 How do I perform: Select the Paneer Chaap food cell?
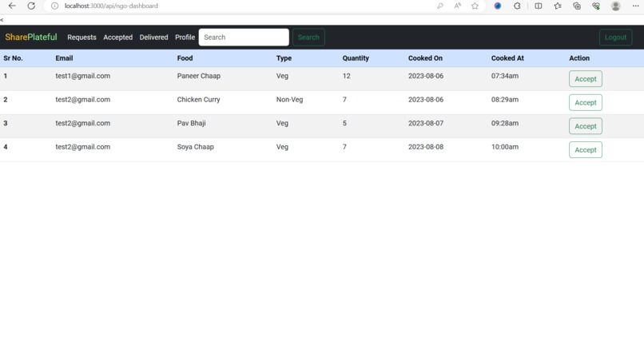tap(199, 76)
